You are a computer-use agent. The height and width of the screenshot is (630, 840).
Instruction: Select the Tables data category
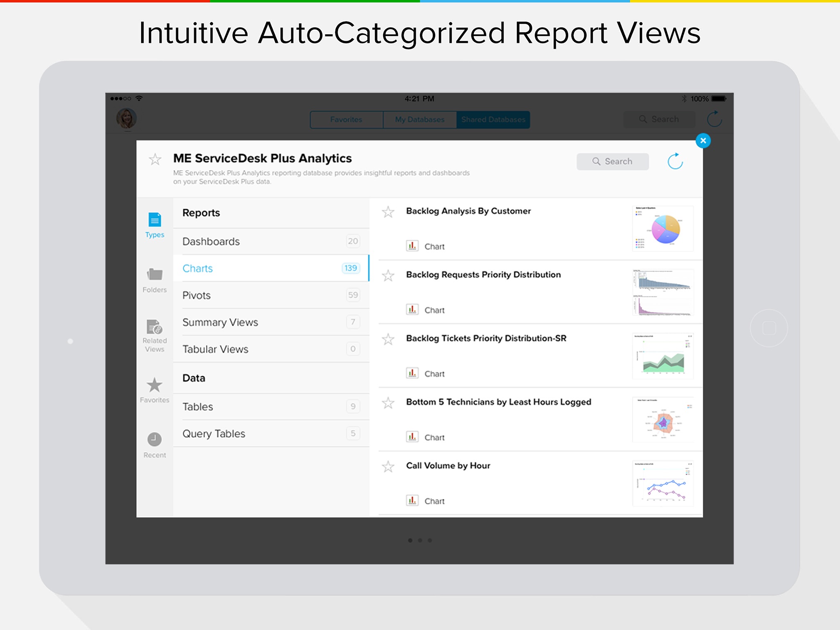pos(271,407)
